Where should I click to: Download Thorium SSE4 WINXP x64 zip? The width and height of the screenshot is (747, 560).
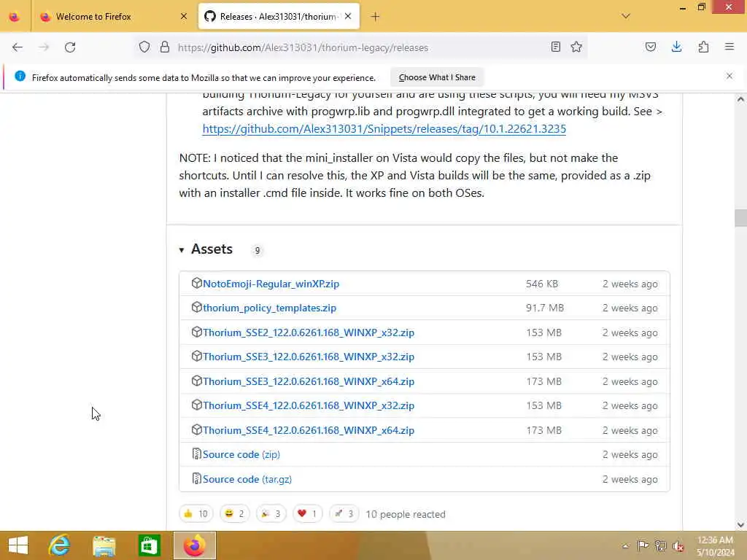(x=309, y=430)
